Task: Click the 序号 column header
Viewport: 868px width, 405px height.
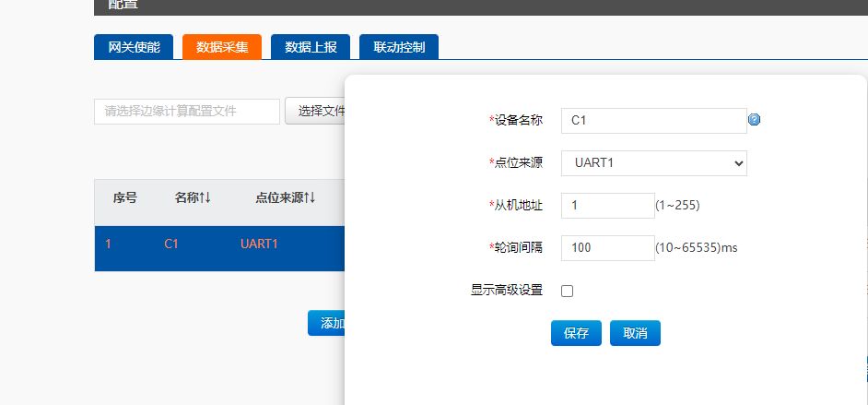Action: tap(125, 197)
